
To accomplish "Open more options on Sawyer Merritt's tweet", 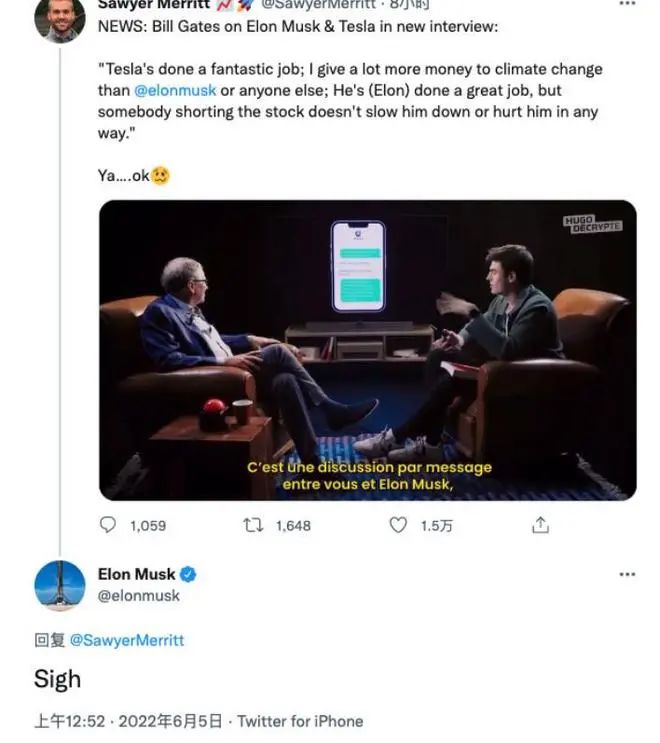I will pos(627,5).
